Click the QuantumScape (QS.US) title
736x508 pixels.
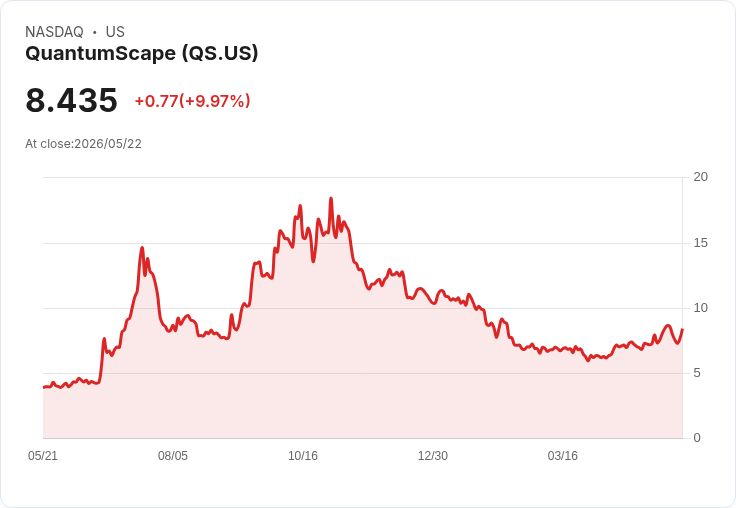tap(142, 54)
